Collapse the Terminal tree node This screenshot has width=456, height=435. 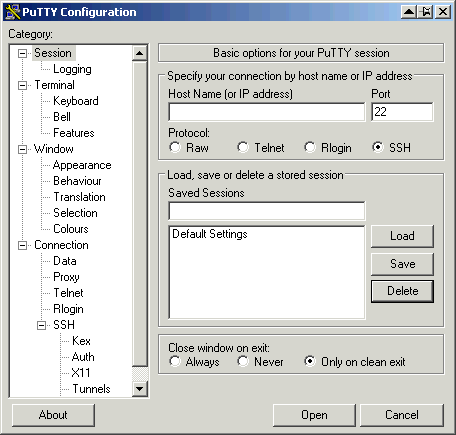22,85
